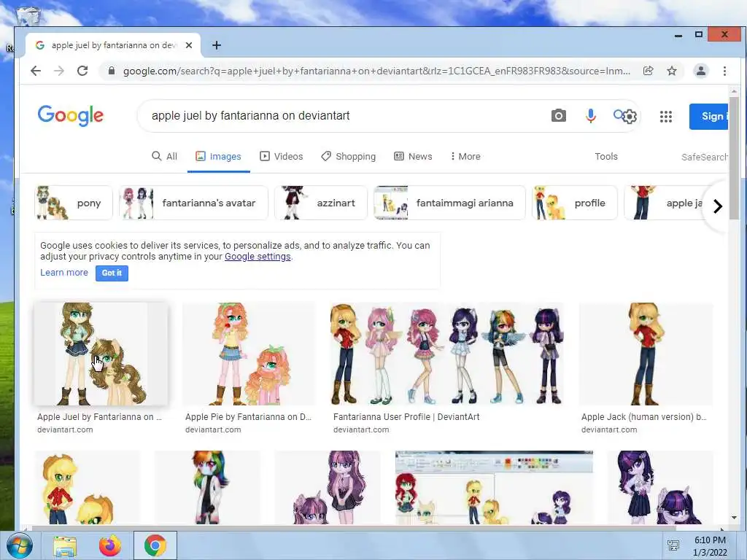This screenshot has width=747, height=560.
Task: Click the page vertical scrollbar
Action: click(x=734, y=157)
